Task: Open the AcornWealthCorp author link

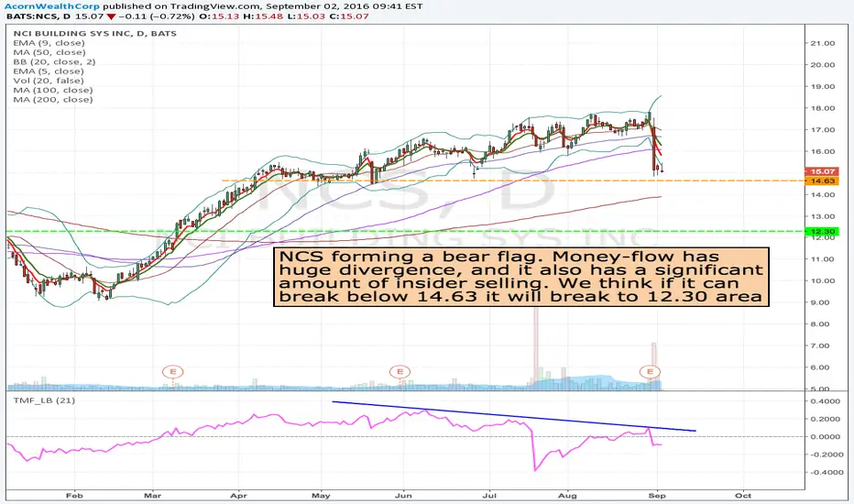Action: [x=51, y=6]
